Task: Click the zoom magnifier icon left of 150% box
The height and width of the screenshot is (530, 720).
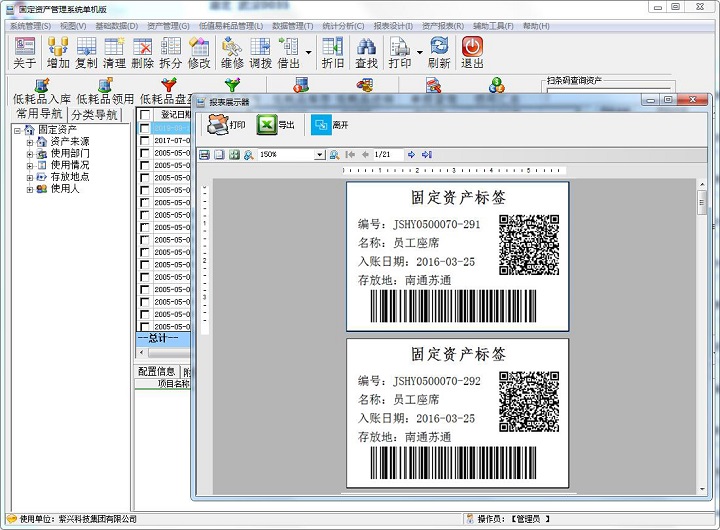Action: 249,155
